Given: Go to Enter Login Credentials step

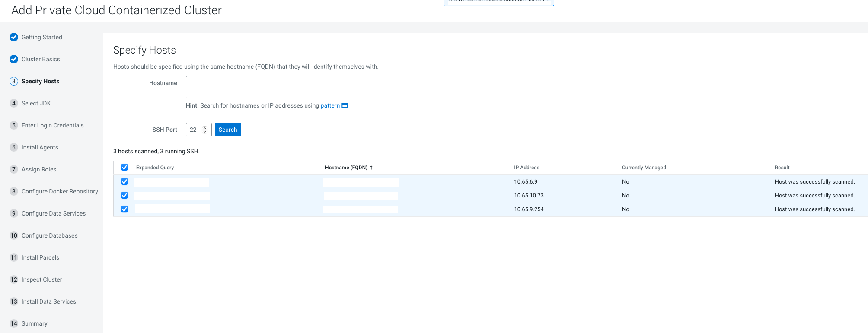Looking at the screenshot, I should 52,125.
